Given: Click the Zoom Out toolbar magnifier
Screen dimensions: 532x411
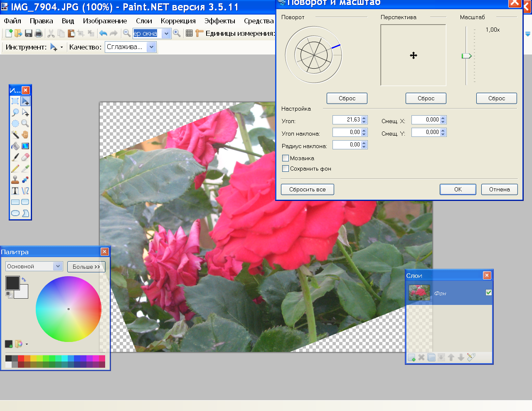Looking at the screenshot, I should [x=127, y=33].
